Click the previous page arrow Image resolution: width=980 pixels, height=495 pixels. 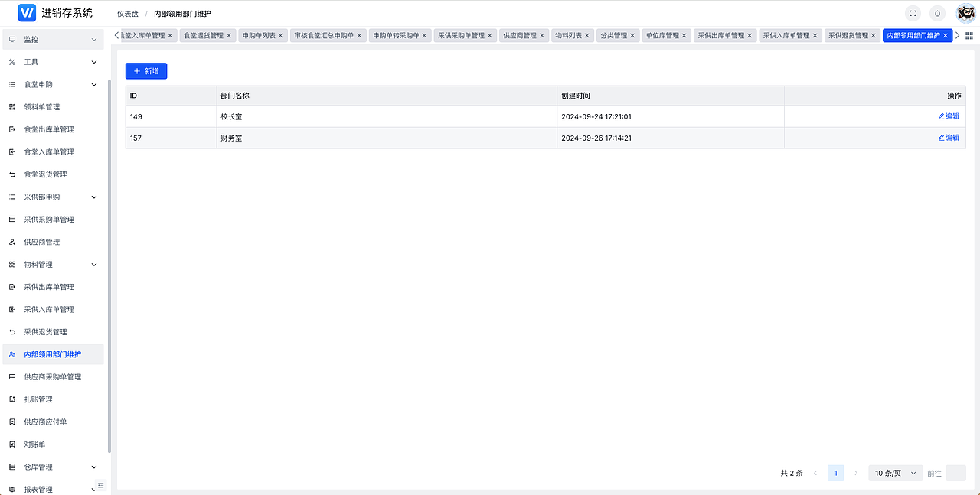pos(815,473)
